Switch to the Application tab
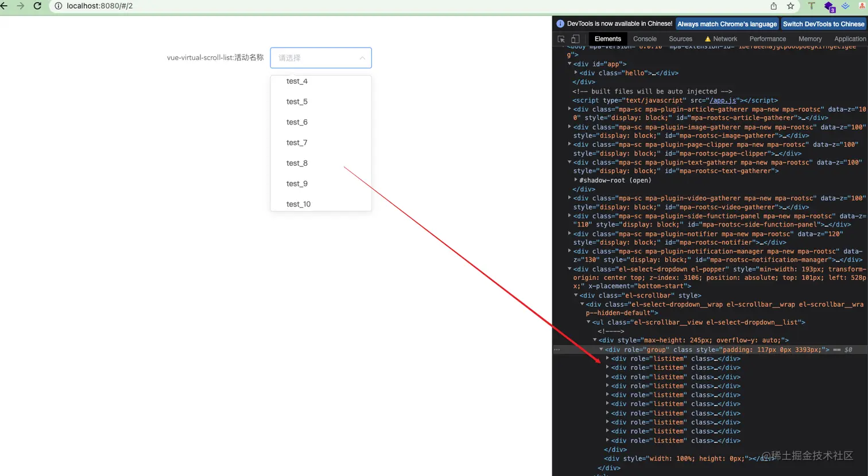Viewport: 868px width, 476px height. click(x=850, y=39)
